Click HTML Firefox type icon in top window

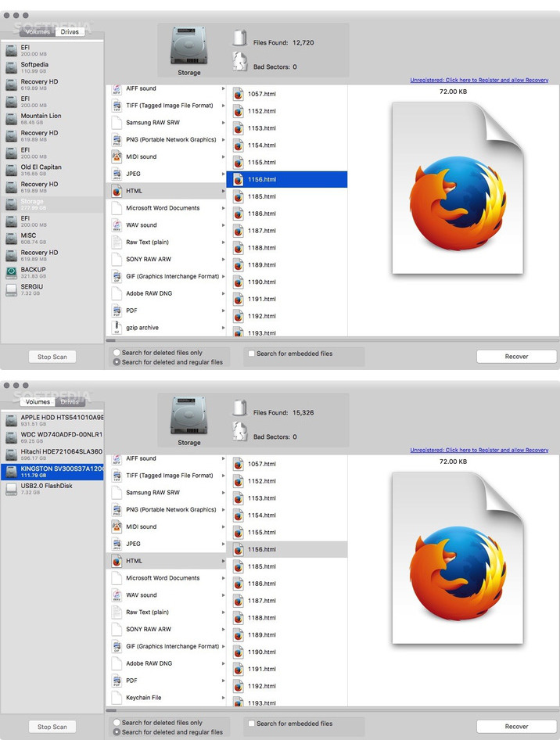[x=117, y=191]
